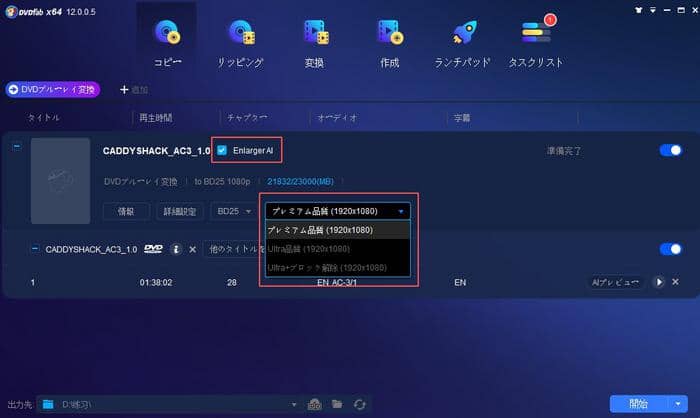Uncheck the Enlarger AI checkbox
This screenshot has width=700, height=418.
pos(222,150)
